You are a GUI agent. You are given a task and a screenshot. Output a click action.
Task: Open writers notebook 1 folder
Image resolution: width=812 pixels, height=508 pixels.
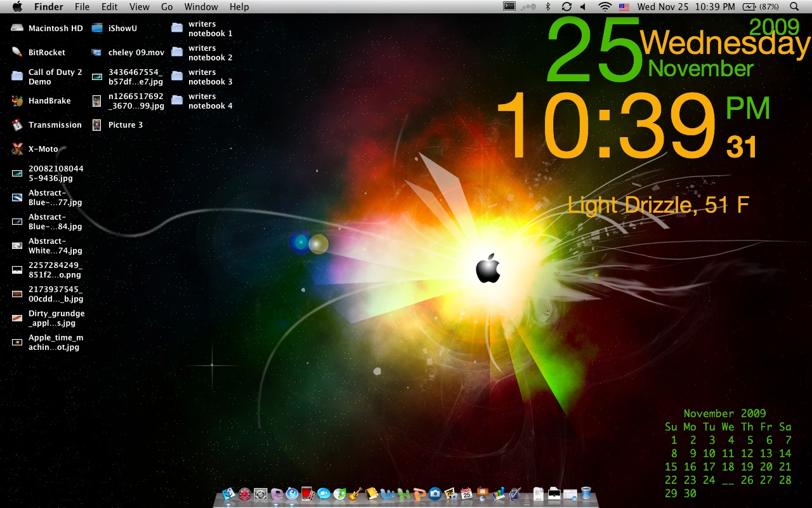coord(177,29)
